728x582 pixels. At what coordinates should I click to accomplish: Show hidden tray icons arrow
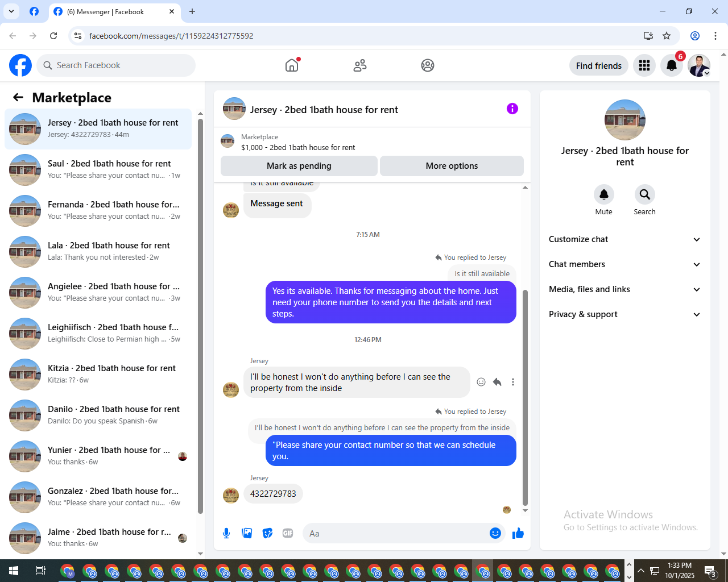(x=641, y=571)
